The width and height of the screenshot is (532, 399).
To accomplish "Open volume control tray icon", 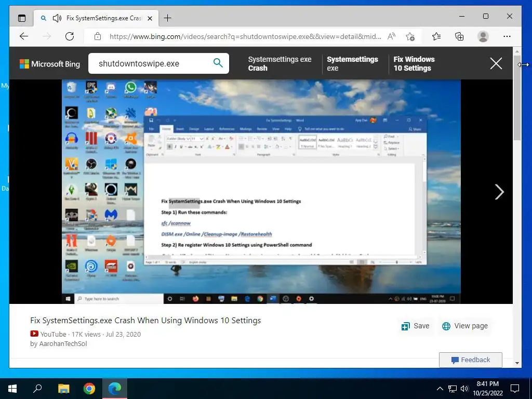I will coord(464,389).
